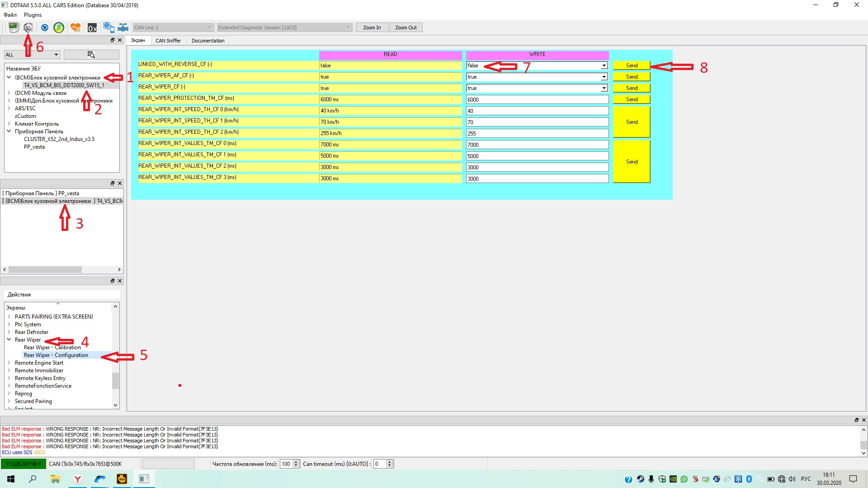Viewport: 868px width, 488px height.
Task: Send the LINKED_WITH_REVERSE_CF value
Action: pos(632,66)
